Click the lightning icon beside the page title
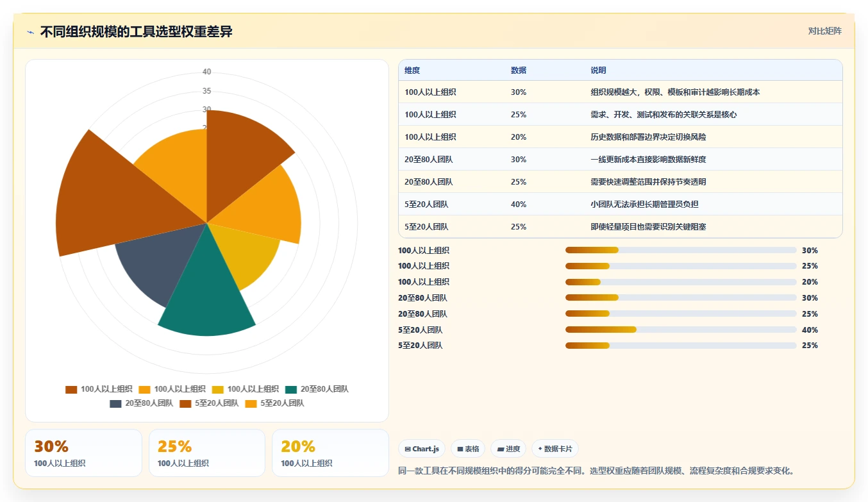This screenshot has height=502, width=868. (x=31, y=32)
